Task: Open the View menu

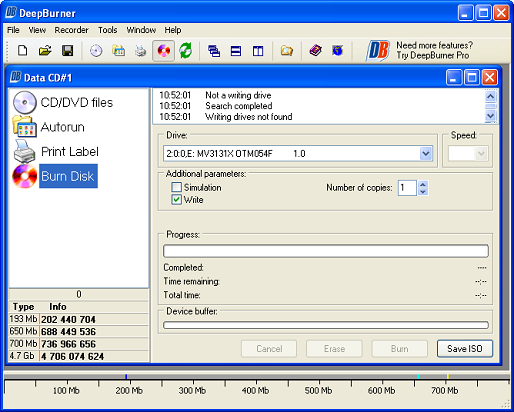Action: pos(37,30)
